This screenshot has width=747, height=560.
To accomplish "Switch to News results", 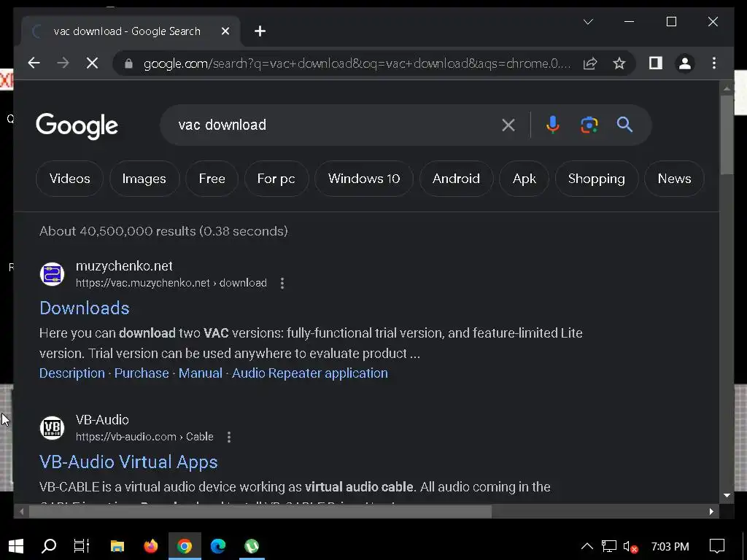I will 674,179.
